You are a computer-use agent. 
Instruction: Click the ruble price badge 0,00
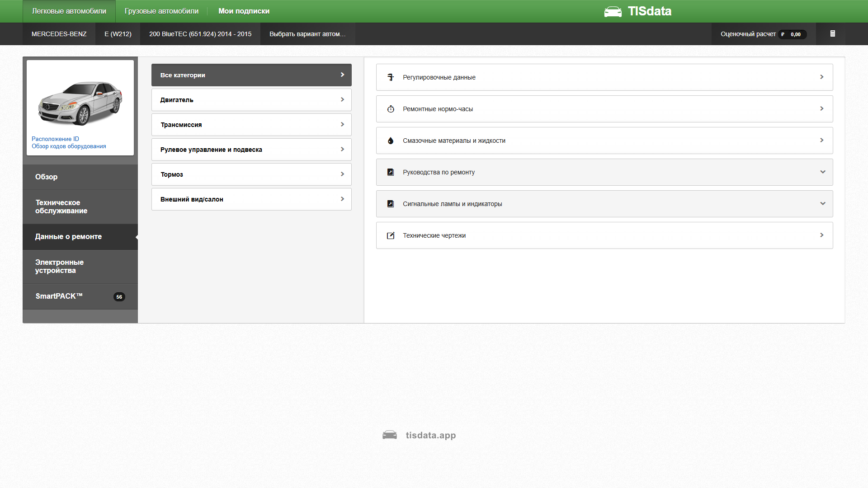(x=792, y=34)
